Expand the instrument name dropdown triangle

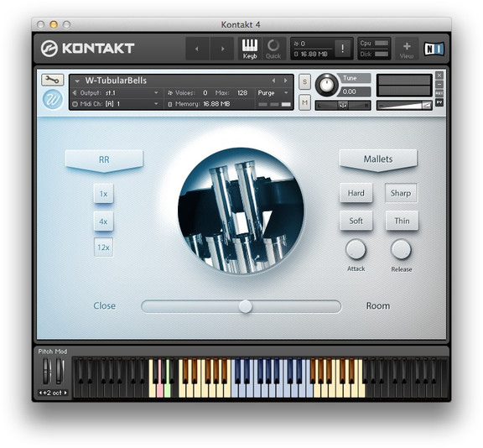pos(77,81)
